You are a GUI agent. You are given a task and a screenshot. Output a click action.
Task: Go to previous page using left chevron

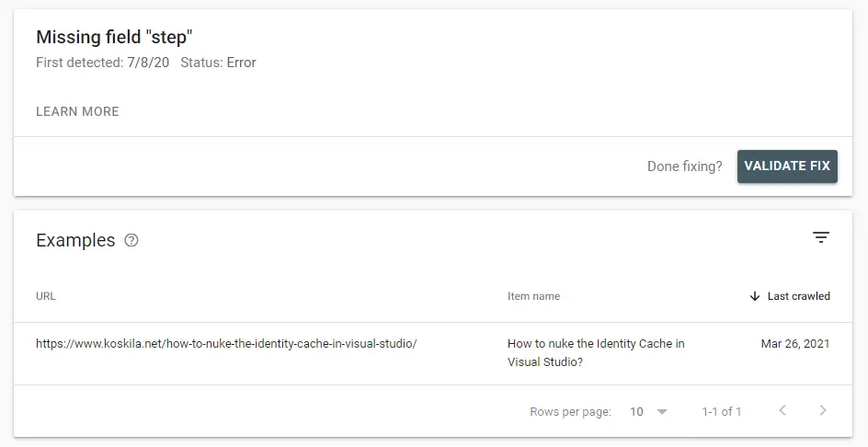782,411
